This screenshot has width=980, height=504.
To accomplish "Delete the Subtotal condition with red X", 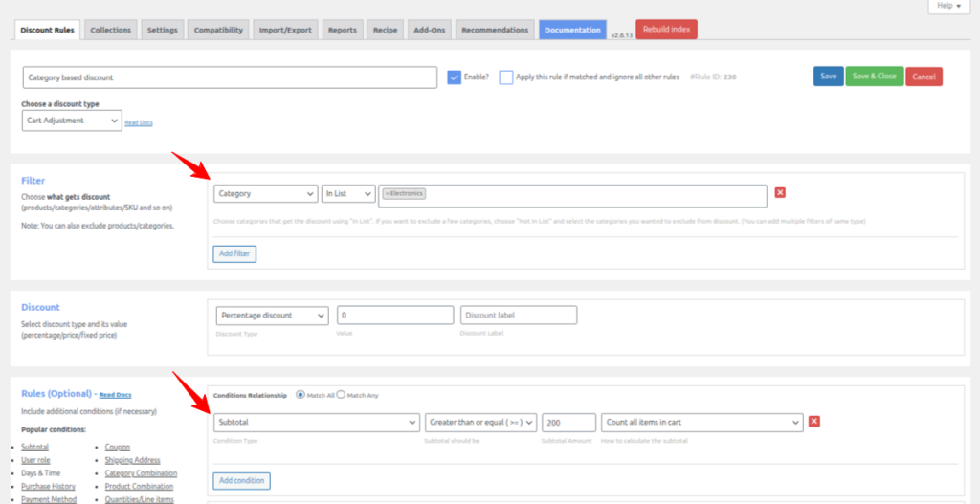I will click(x=814, y=422).
